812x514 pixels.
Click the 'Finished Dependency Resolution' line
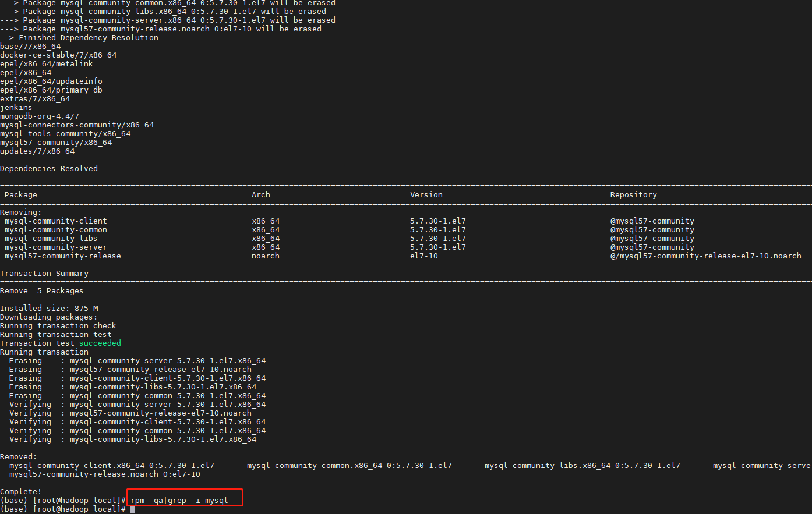tap(79, 37)
